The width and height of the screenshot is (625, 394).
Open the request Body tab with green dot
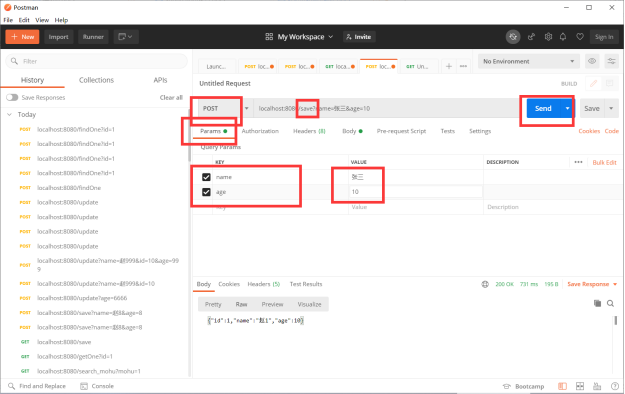click(352, 131)
